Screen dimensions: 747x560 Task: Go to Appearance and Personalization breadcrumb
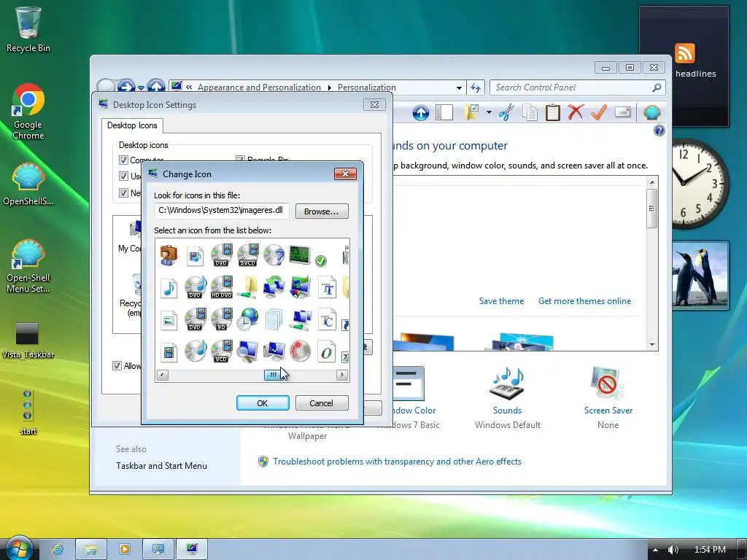click(259, 87)
